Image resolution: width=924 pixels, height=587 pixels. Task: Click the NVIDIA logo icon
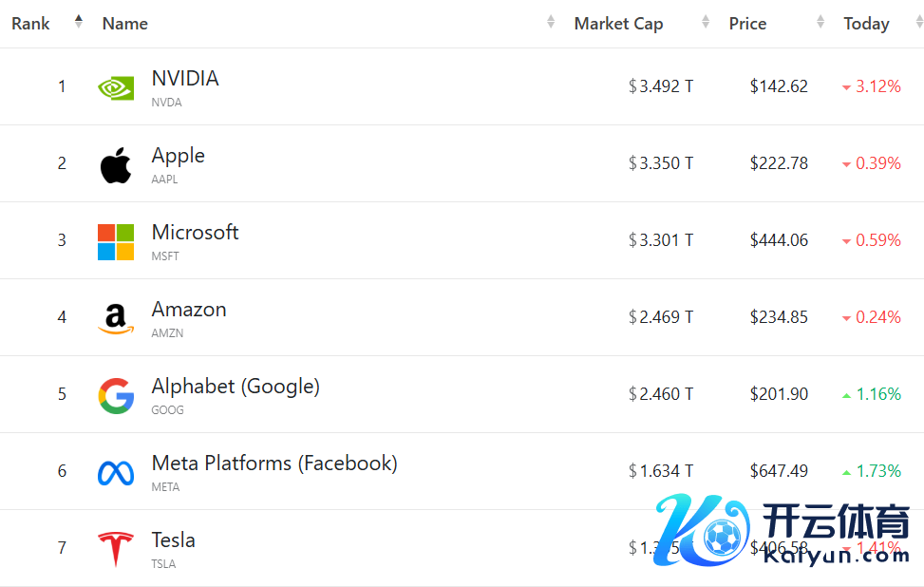[x=116, y=87]
